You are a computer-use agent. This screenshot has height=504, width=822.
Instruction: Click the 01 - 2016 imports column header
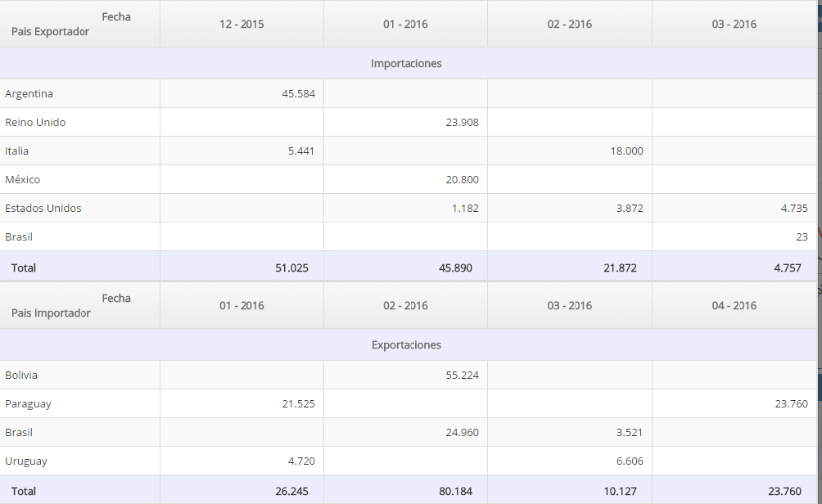click(x=405, y=24)
